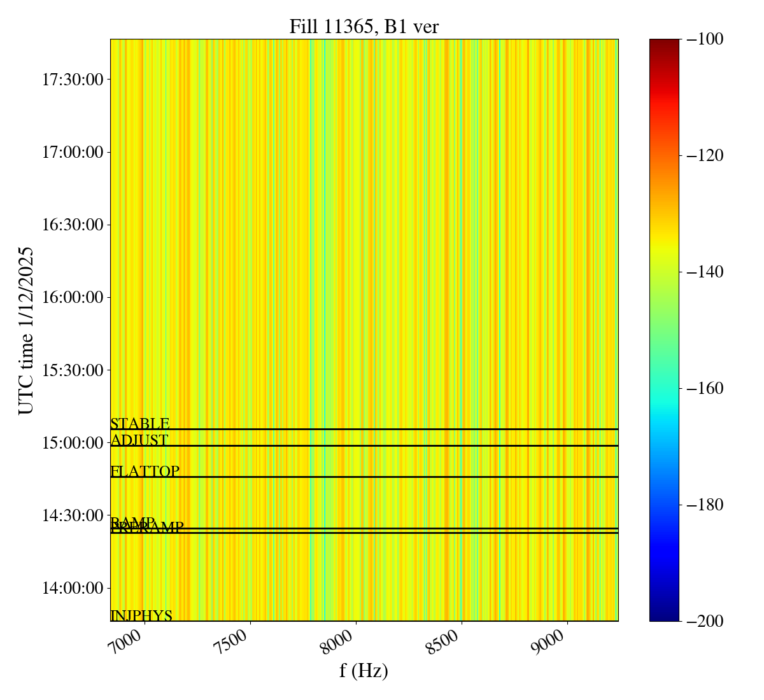Click the "f (Hz)" x-axis label
This screenshot has height=700, width=764.
364,671
